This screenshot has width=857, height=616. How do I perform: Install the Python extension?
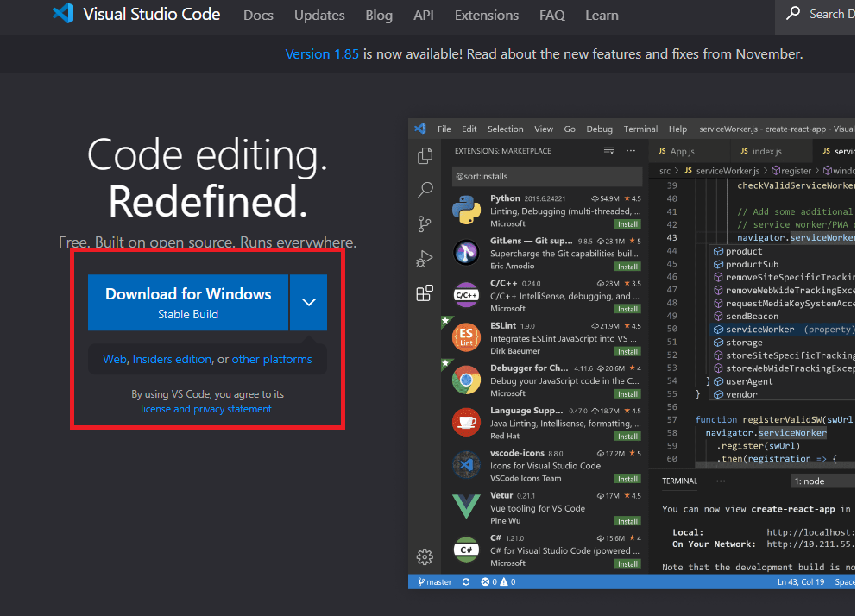click(627, 224)
